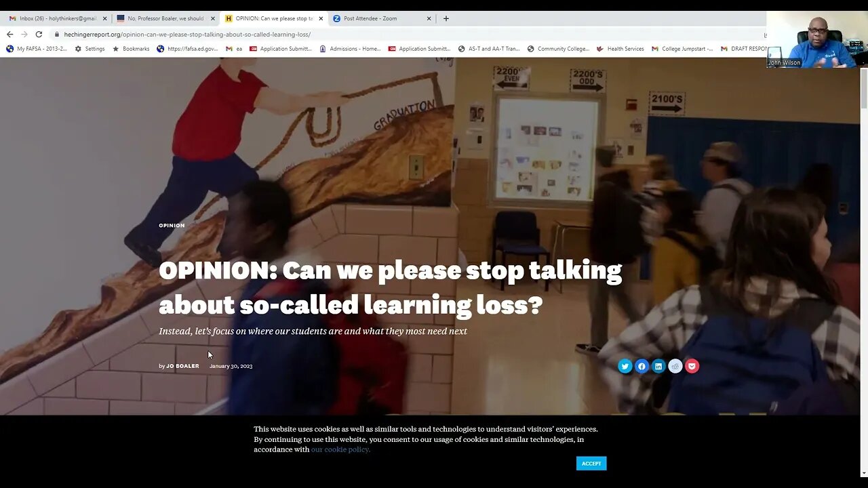Viewport: 868px width, 488px height.
Task: Open the Health Services bookmark
Action: (620, 49)
